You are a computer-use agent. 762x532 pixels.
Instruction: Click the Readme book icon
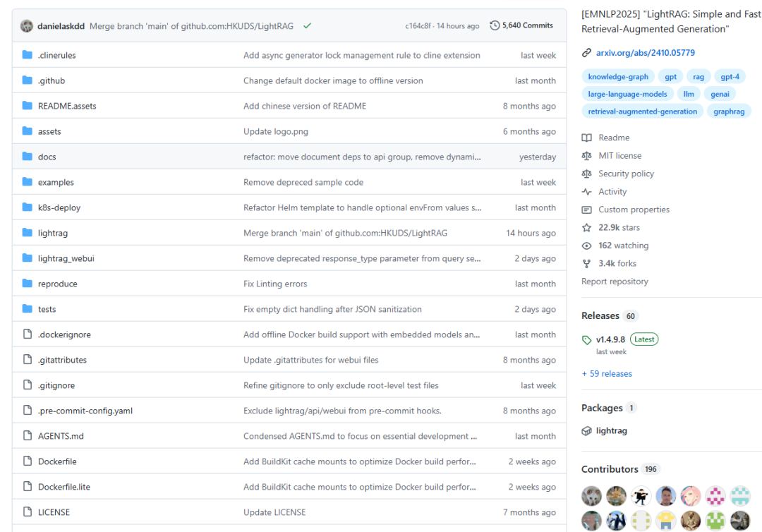pyautogui.click(x=586, y=138)
